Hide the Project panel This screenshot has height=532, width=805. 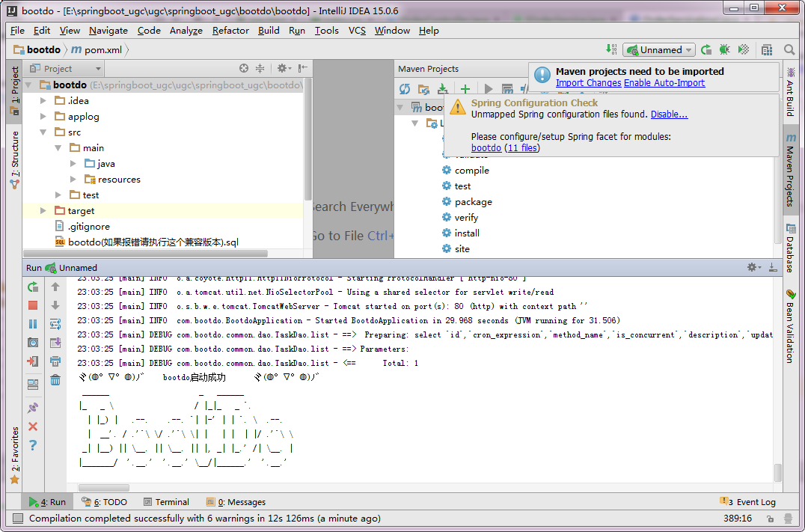coord(304,68)
